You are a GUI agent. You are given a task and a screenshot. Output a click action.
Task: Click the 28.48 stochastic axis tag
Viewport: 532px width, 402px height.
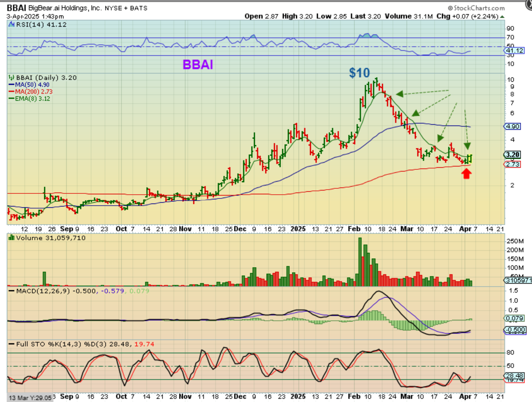[515, 375]
